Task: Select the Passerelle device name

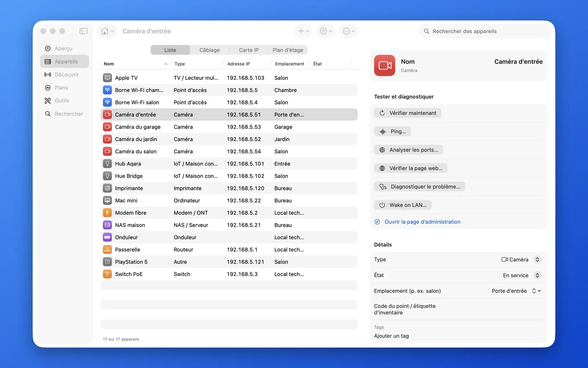Action: coord(128,250)
